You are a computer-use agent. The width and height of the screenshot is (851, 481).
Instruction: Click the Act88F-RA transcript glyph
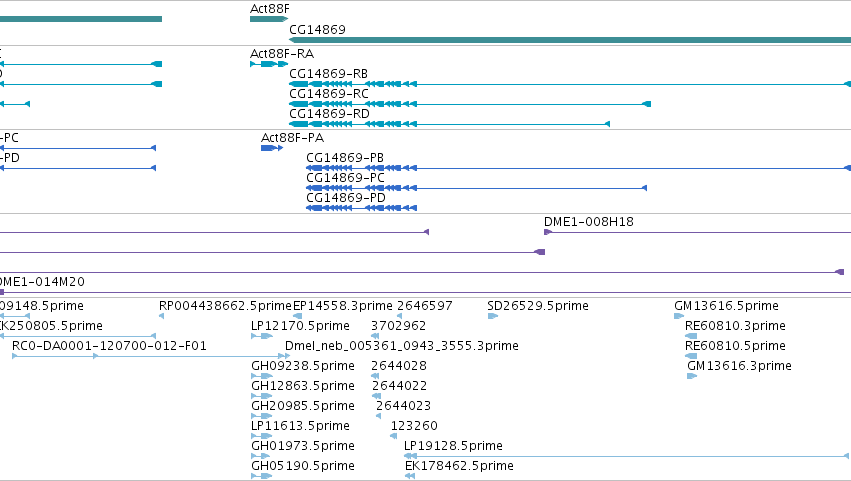click(269, 64)
